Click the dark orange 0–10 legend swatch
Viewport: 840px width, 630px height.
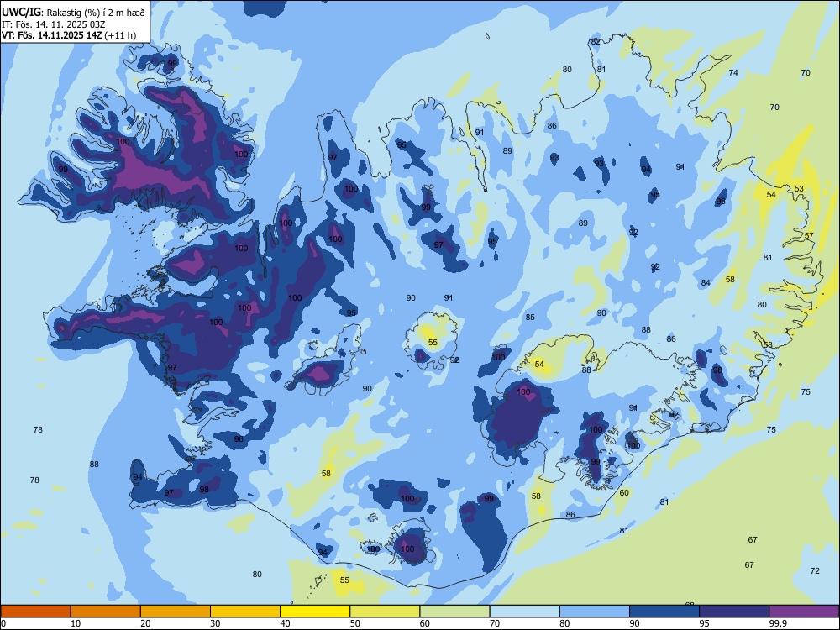coord(35,612)
